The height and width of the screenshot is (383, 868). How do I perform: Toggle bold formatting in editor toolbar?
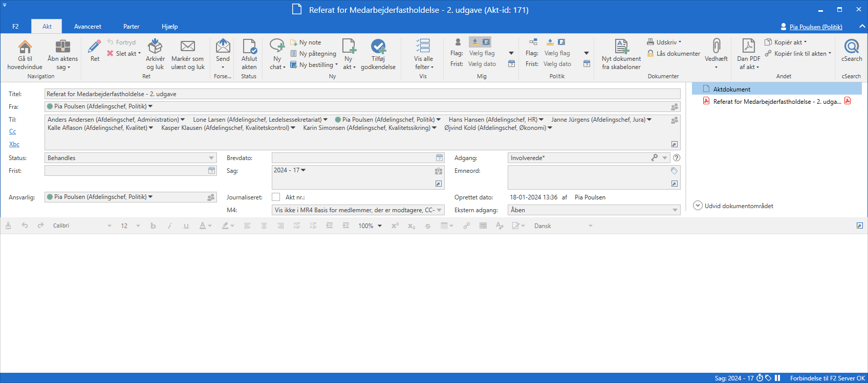click(153, 226)
